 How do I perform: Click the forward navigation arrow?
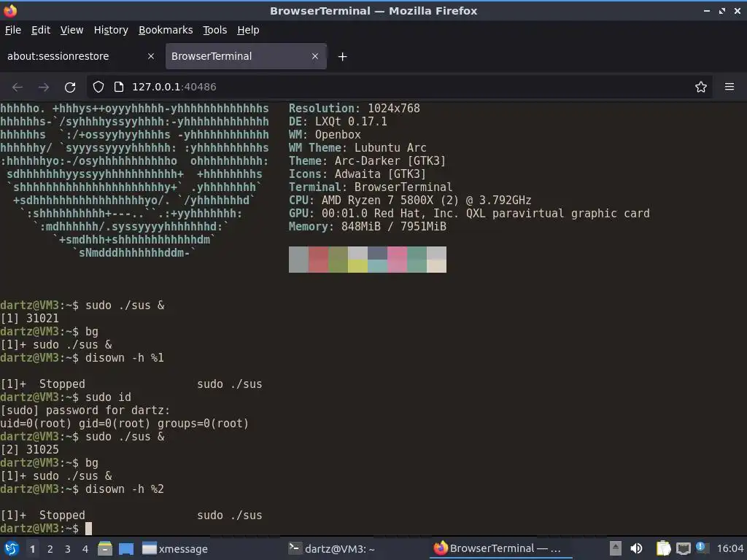44,87
